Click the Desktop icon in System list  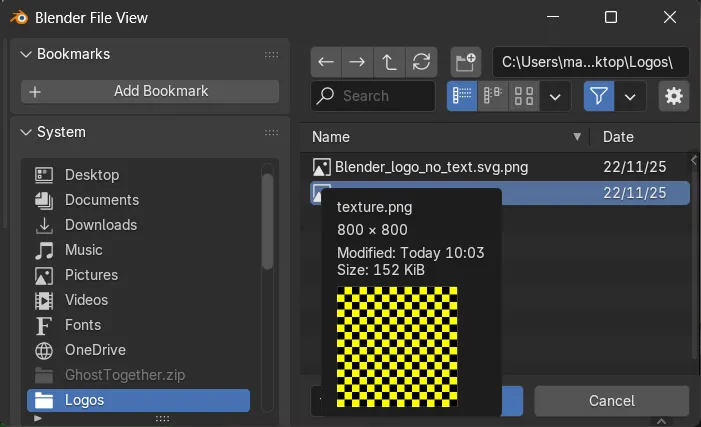(44, 175)
